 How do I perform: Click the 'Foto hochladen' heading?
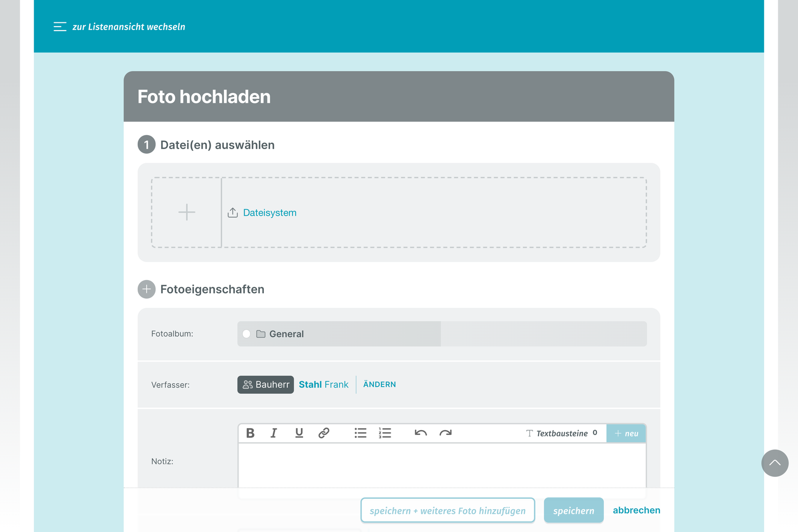pos(204,97)
